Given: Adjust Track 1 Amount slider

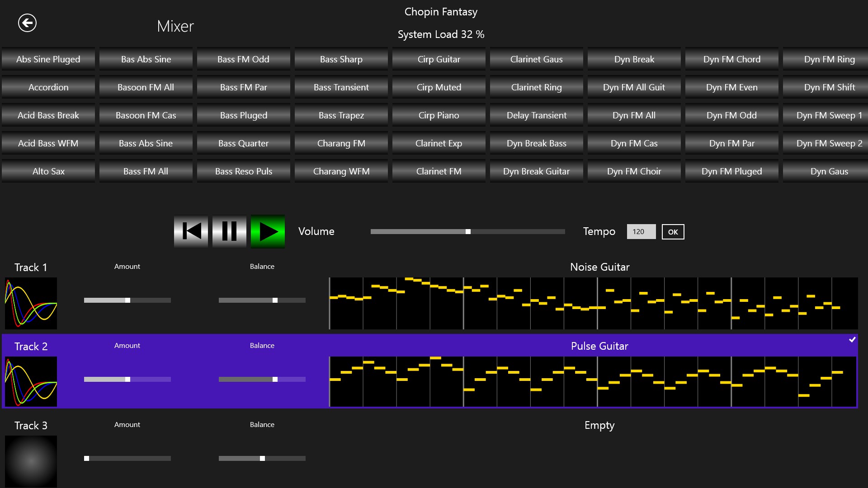Looking at the screenshot, I should coord(127,300).
